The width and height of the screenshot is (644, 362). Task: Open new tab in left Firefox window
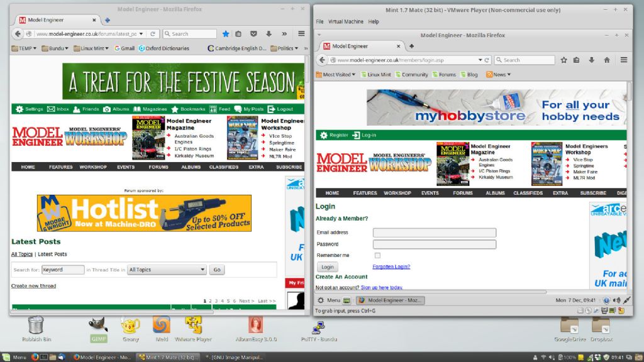[x=108, y=19]
